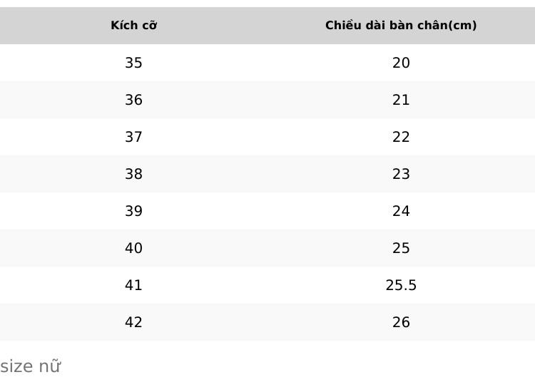The height and width of the screenshot is (392, 535).
Task: Select size 37 cell
Action: click(x=133, y=137)
